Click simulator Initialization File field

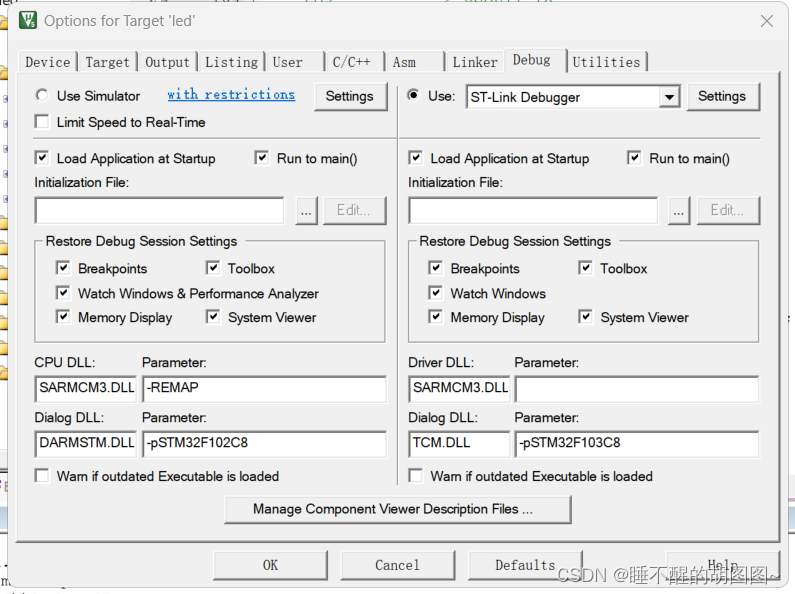click(x=159, y=210)
